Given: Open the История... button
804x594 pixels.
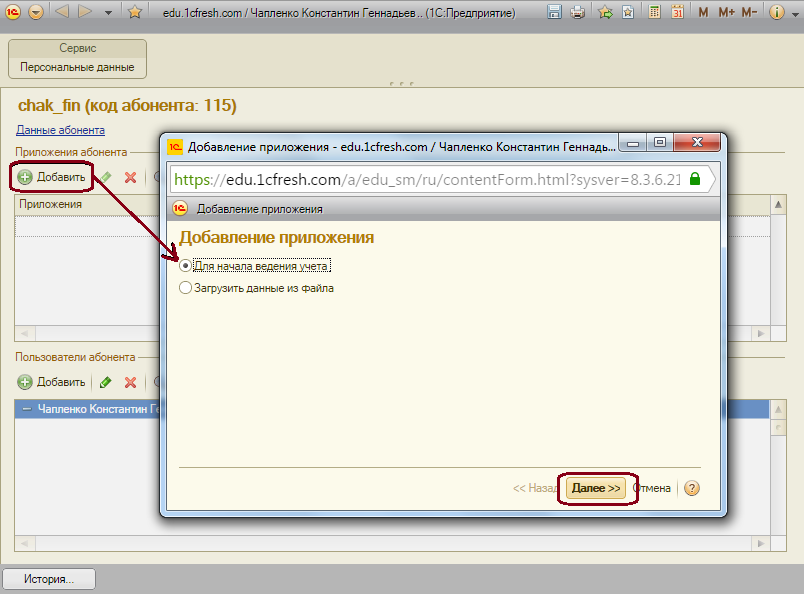Looking at the screenshot, I should [49, 579].
